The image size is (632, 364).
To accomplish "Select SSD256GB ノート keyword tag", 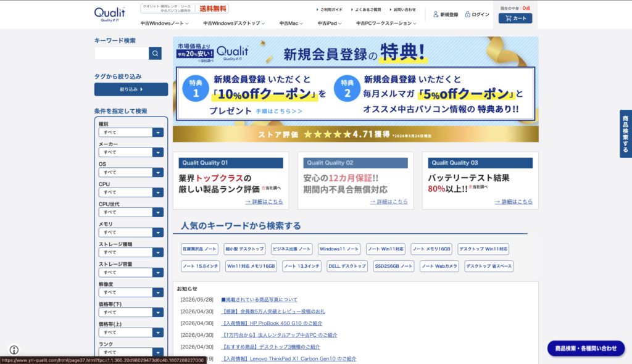I will coord(393,267).
